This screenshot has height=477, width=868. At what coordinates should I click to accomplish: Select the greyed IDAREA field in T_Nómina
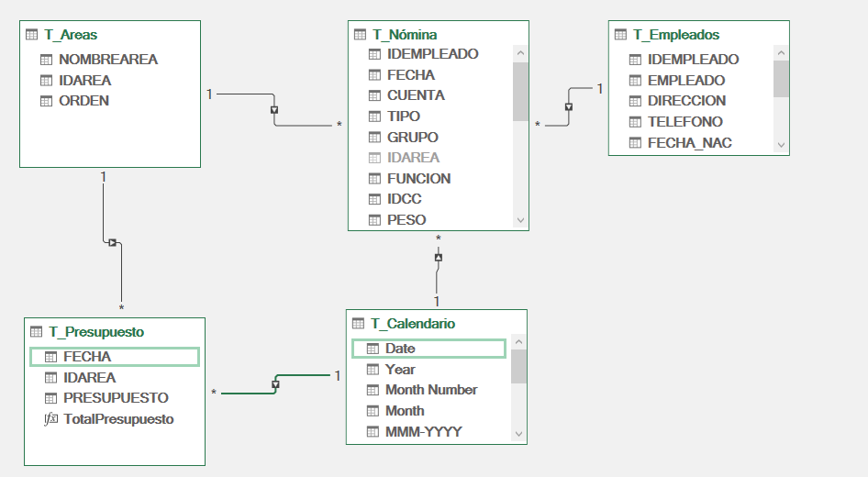413,158
